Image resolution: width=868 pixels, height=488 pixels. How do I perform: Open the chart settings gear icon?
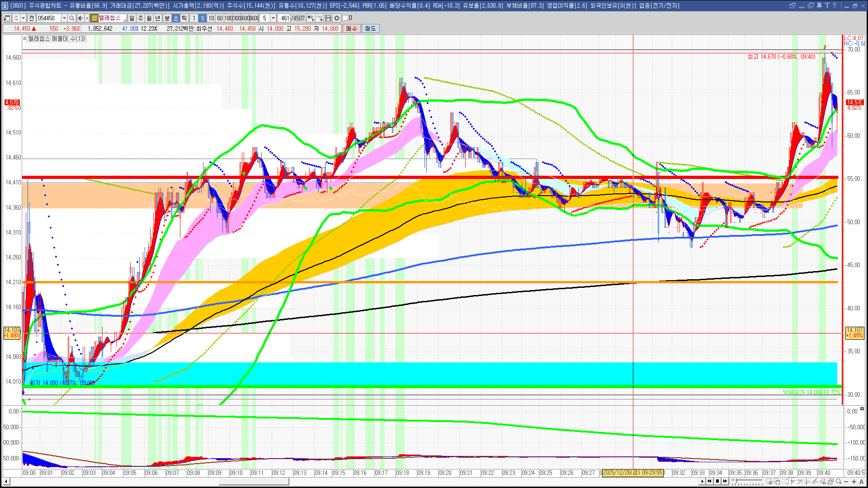coord(337,18)
